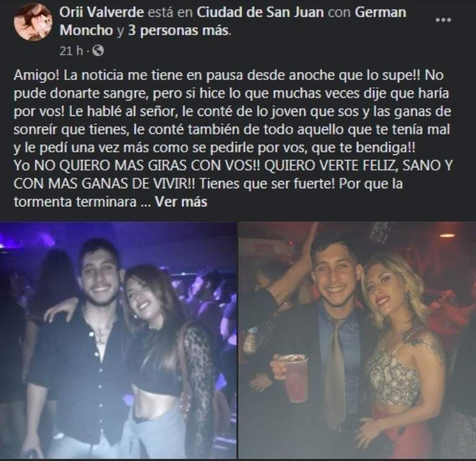
Task: Click the text "tormenta terminara" on last line
Action: click(75, 202)
